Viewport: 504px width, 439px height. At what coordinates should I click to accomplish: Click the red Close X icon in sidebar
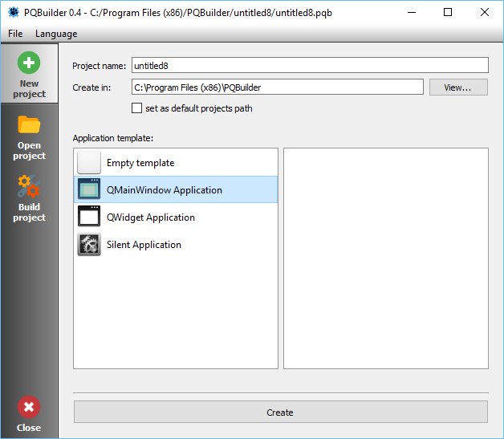coord(29,407)
